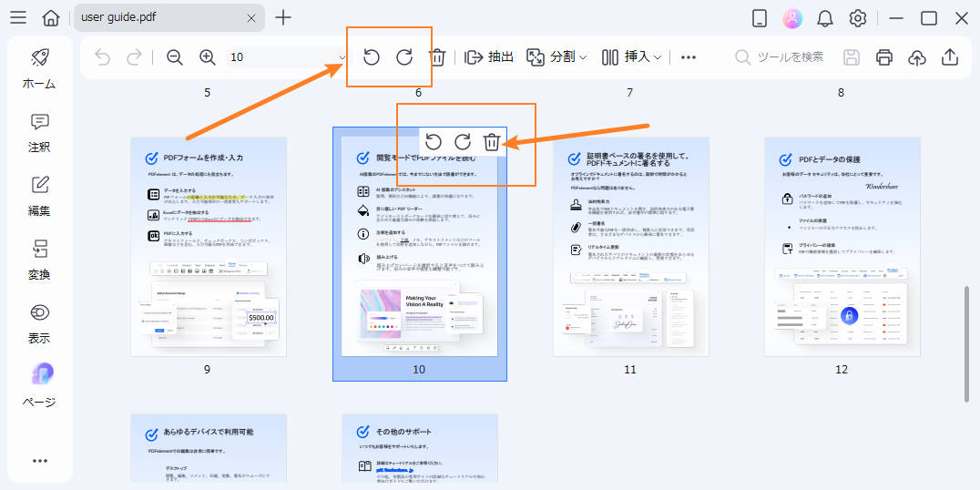980x490 pixels.
Task: Open the user account avatar
Action: pos(792,18)
